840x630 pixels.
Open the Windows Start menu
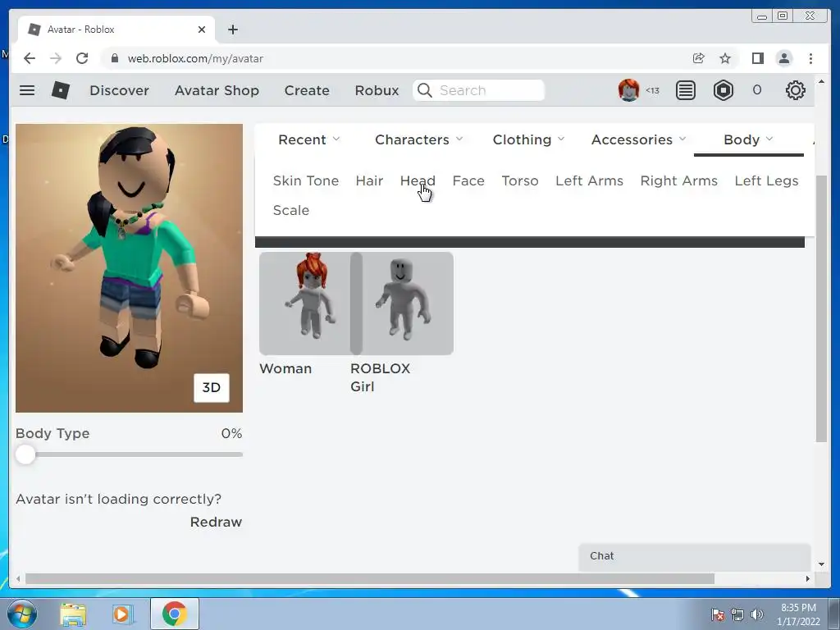coord(22,614)
